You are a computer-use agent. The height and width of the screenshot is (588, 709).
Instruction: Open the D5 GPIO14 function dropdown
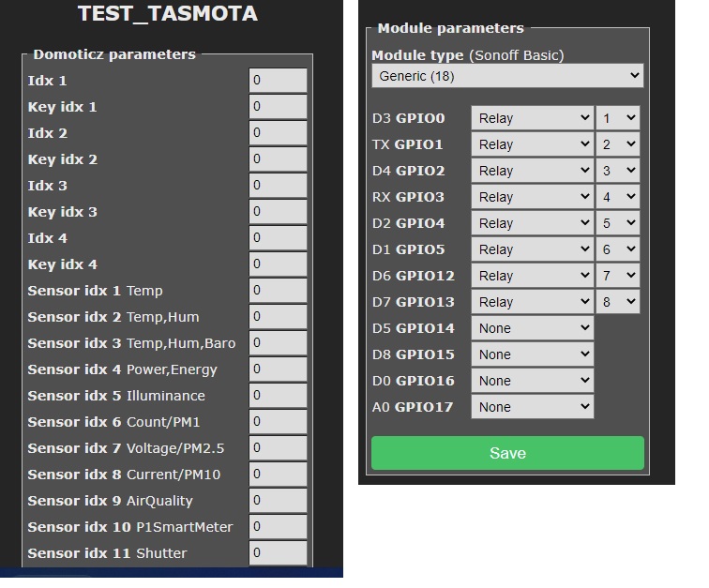click(x=532, y=328)
